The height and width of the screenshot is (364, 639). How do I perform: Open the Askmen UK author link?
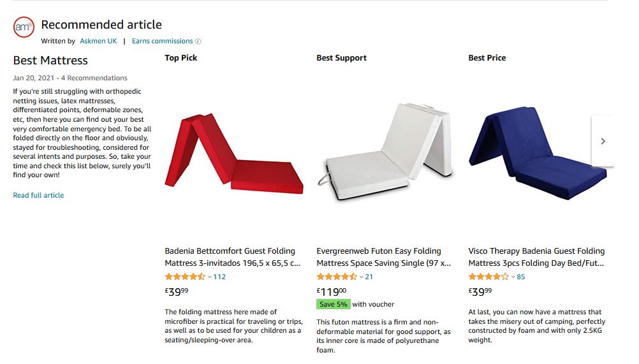98,41
